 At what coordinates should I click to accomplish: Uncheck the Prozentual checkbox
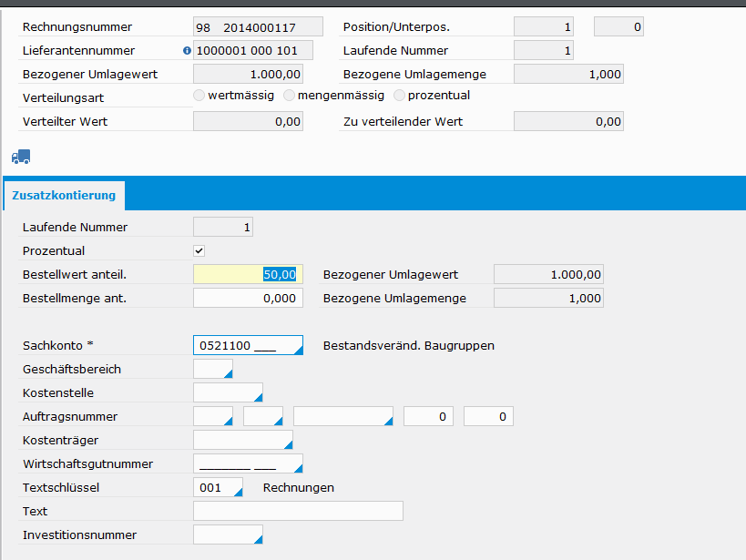[199, 250]
